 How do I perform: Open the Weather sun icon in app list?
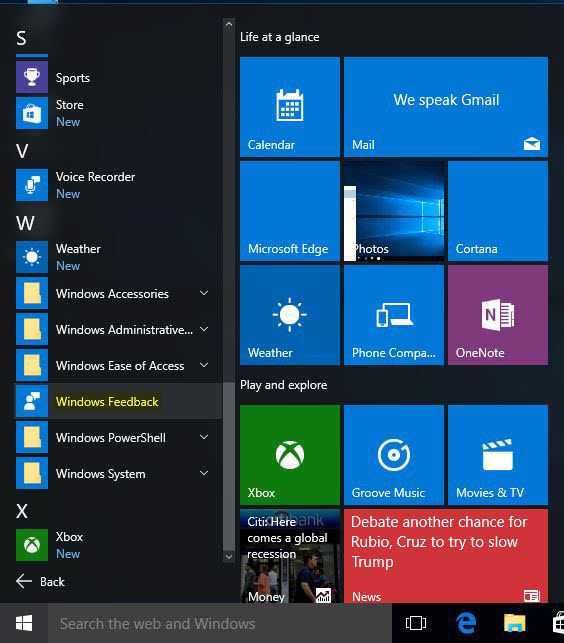pos(32,257)
